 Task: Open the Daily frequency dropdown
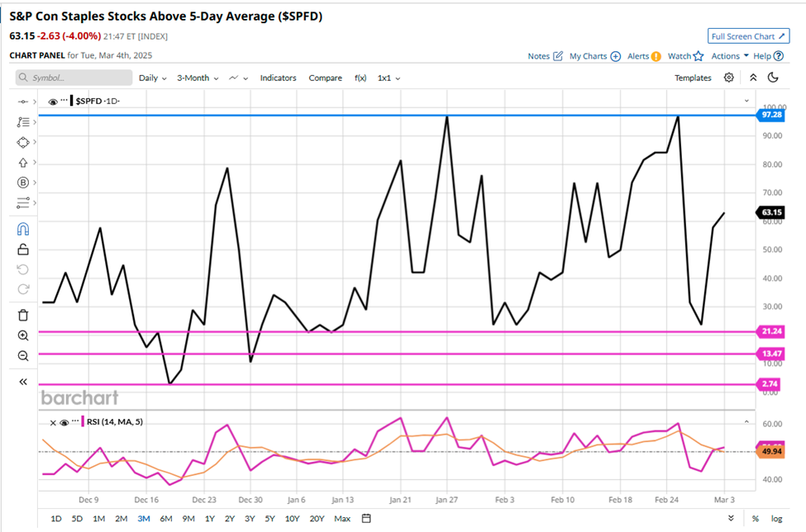point(152,78)
